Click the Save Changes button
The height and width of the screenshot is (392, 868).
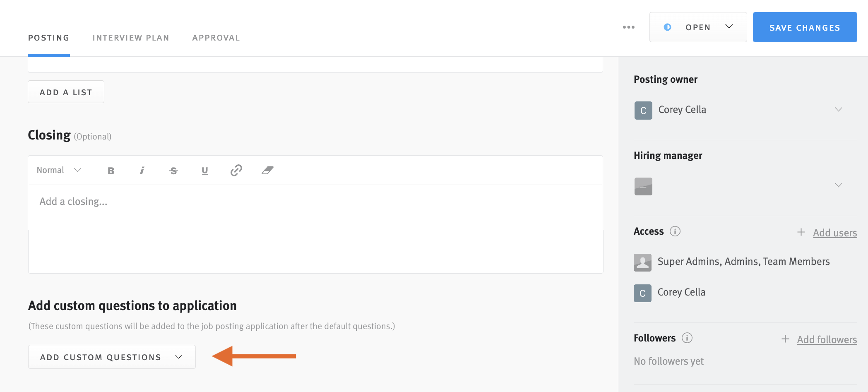pos(804,27)
